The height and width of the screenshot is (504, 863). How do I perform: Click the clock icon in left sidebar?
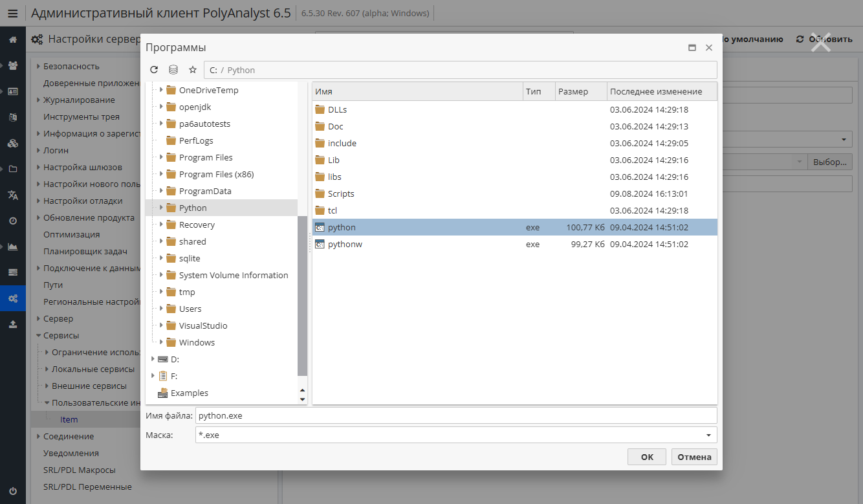13,221
